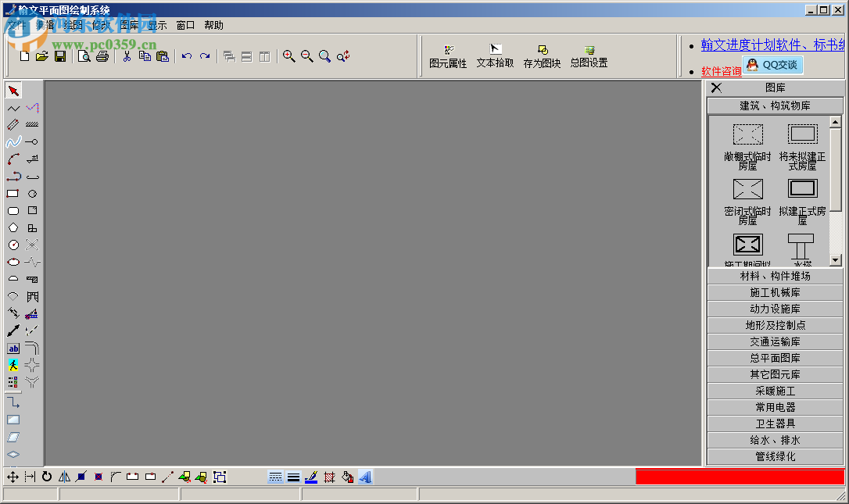Click the 存为图块 button
The width and height of the screenshot is (849, 504).
point(542,57)
